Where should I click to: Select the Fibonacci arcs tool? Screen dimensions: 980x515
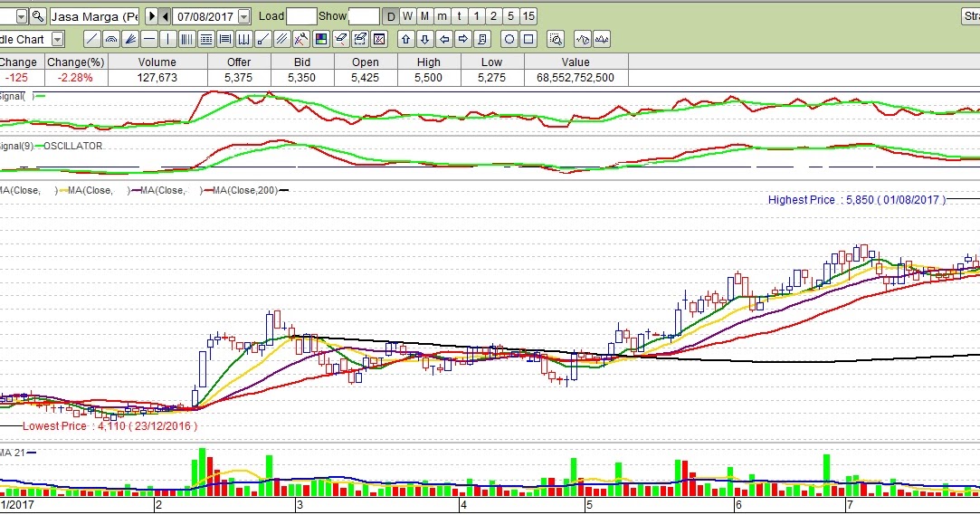tap(111, 40)
